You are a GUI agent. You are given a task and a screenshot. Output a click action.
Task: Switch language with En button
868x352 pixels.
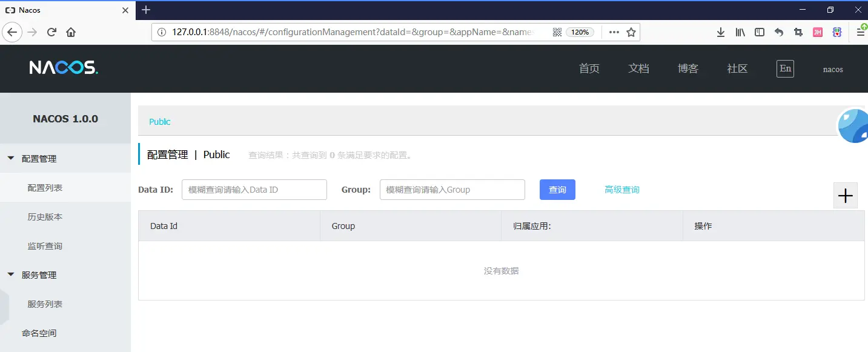[785, 68]
